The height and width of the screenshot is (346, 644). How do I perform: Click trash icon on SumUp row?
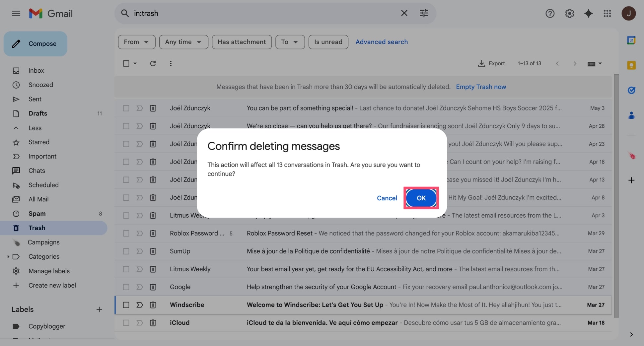pos(153,251)
